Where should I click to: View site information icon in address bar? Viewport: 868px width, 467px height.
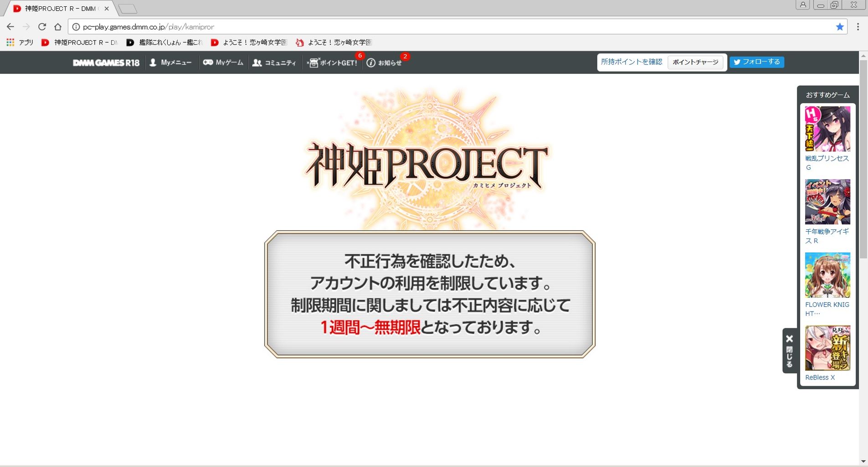(x=76, y=27)
